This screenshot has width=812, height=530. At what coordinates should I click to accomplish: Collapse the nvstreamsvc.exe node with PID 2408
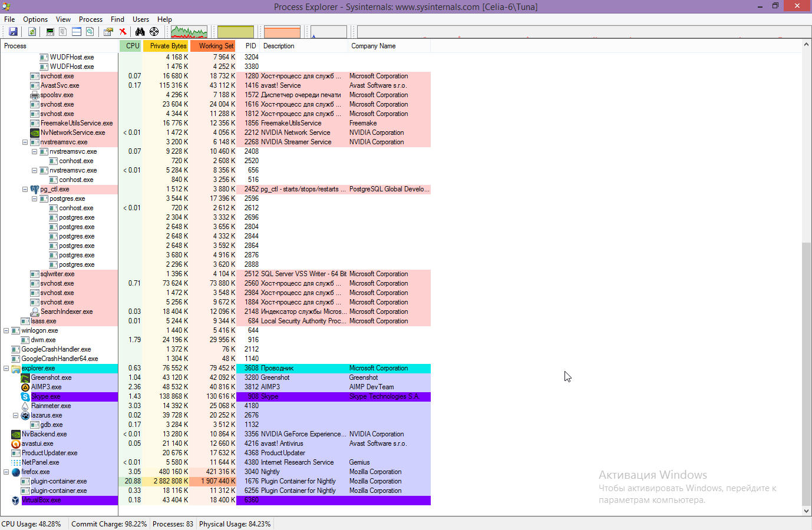[34, 151]
